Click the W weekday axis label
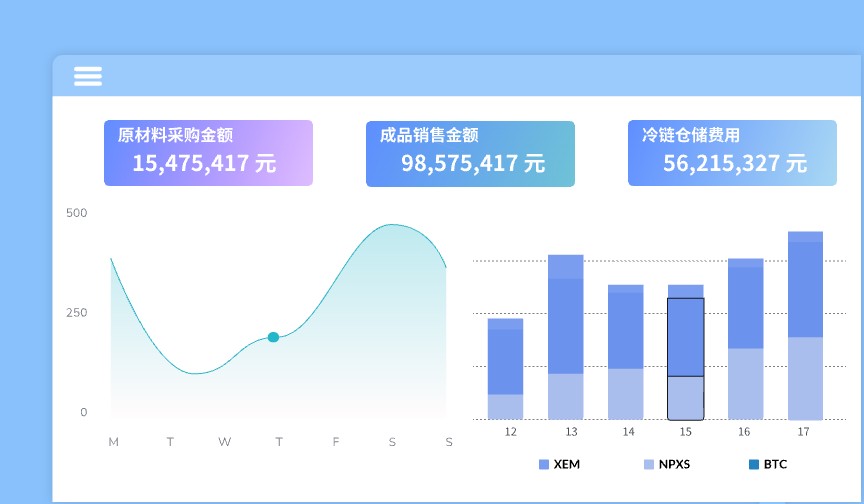The width and height of the screenshot is (864, 504). pyautogui.click(x=225, y=442)
